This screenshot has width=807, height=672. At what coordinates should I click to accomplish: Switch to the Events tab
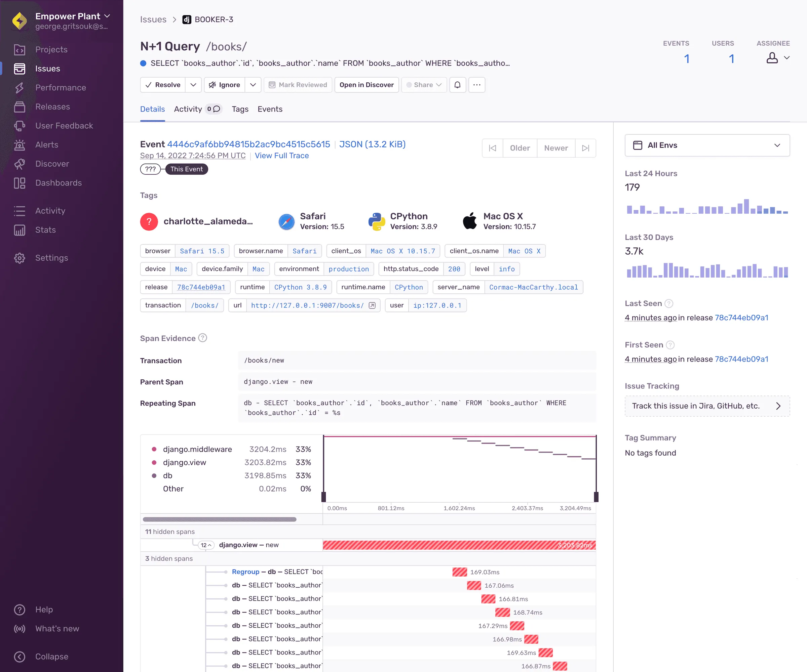[270, 109]
